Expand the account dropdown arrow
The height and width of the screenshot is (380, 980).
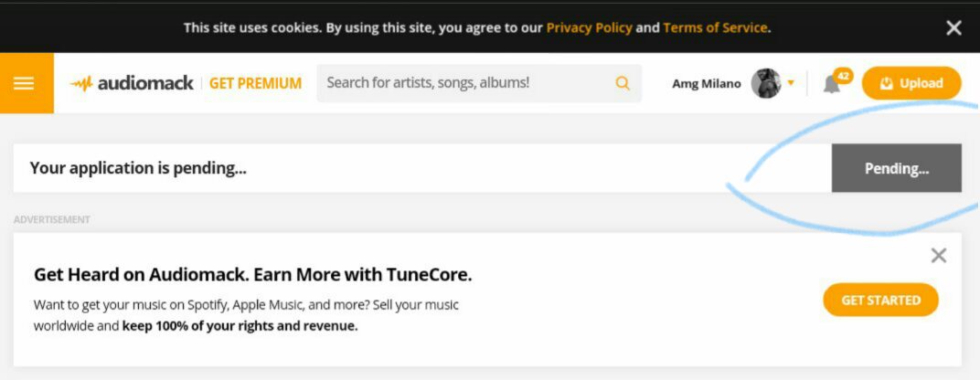[x=791, y=83]
